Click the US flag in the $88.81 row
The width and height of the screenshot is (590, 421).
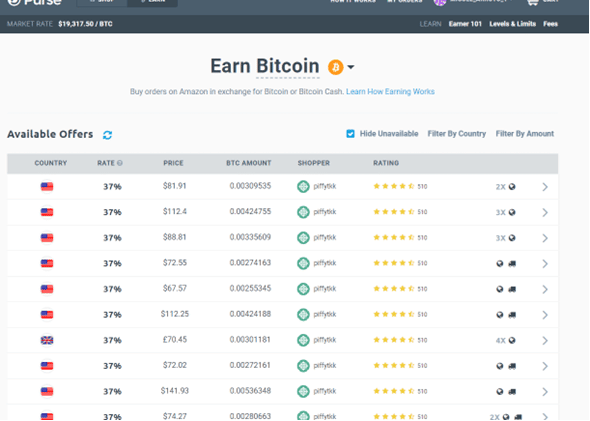click(x=47, y=238)
